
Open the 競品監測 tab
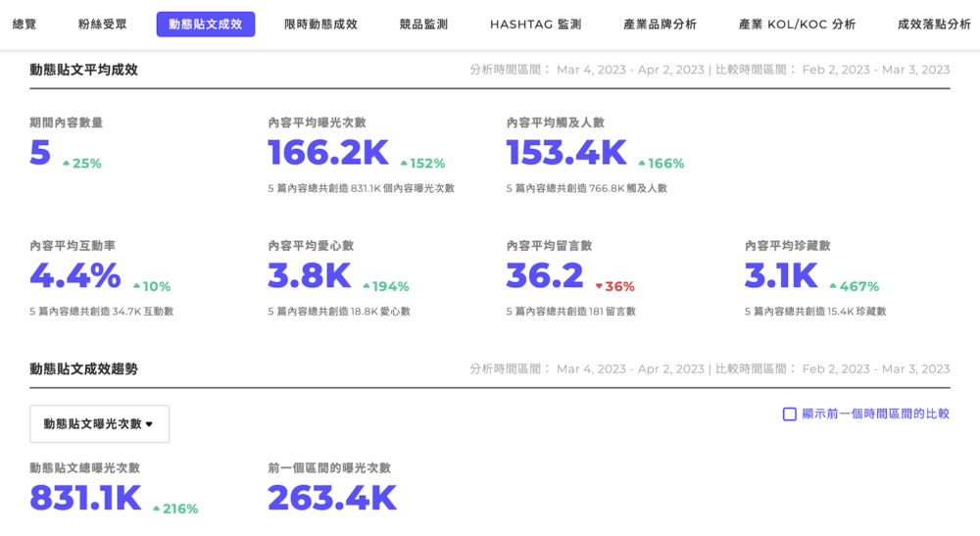(423, 24)
